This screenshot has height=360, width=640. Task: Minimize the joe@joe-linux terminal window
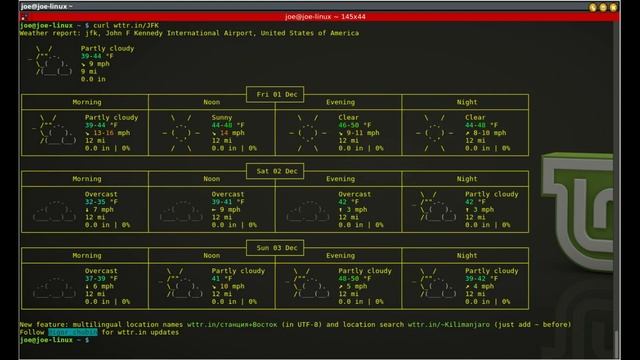(593, 7)
